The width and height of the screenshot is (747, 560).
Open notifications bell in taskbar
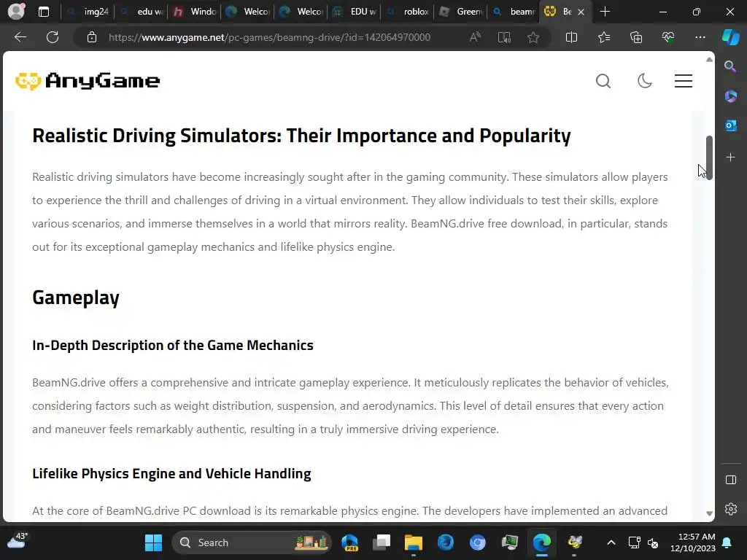pyautogui.click(x=727, y=542)
